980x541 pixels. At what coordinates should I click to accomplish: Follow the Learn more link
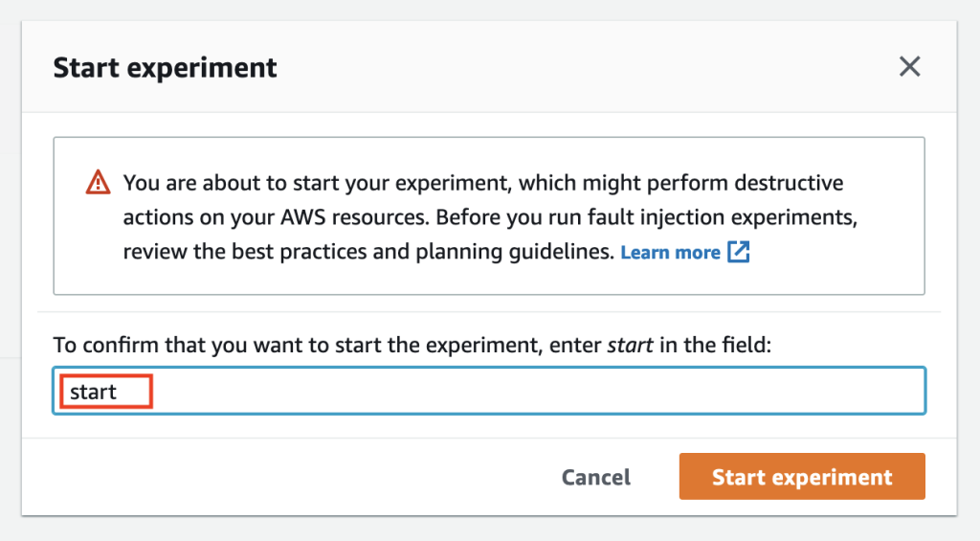point(670,253)
